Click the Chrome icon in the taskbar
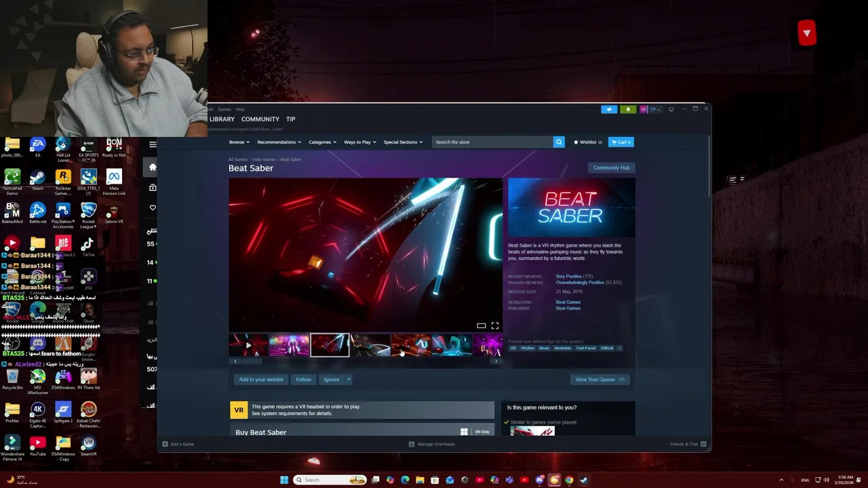This screenshot has width=868, height=488. [x=569, y=480]
